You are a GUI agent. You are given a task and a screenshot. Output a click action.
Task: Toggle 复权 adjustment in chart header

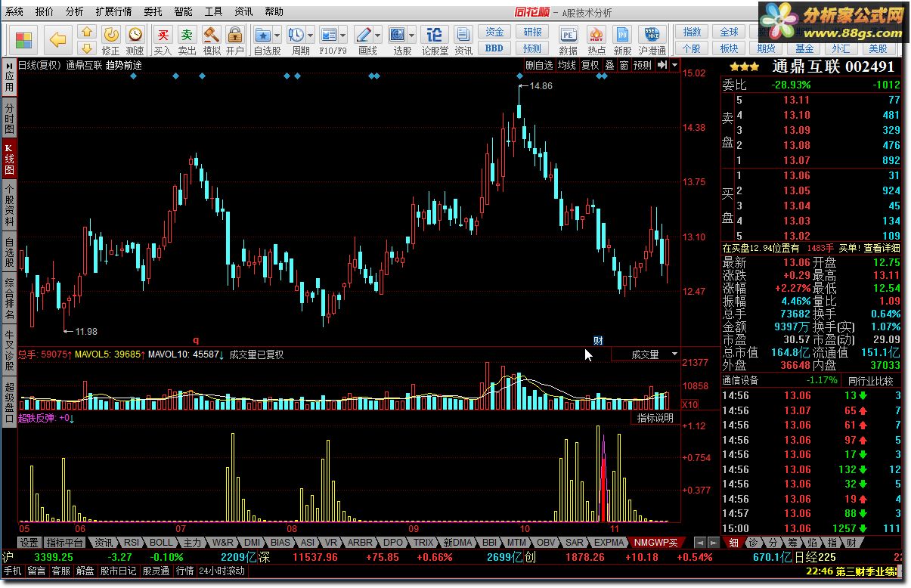click(x=590, y=65)
